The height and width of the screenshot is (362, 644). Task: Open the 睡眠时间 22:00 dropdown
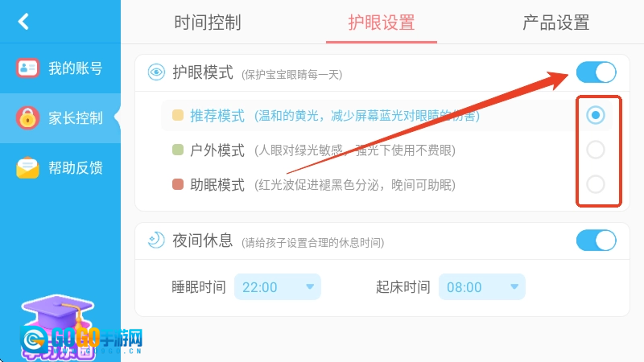278,287
